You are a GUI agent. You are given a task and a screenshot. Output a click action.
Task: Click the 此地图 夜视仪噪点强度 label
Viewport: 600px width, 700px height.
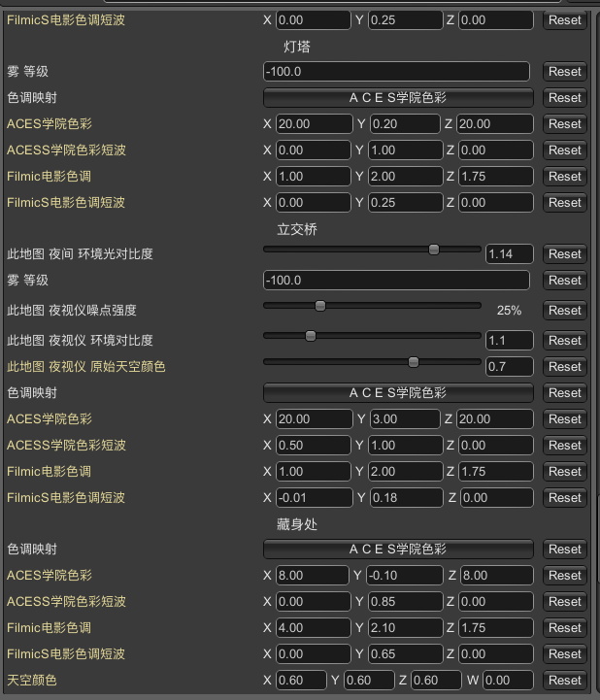[x=72, y=311]
